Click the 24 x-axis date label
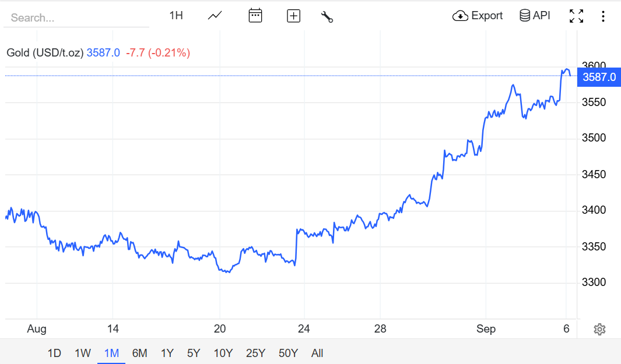Screen dimensions: 621x364 point(304,329)
